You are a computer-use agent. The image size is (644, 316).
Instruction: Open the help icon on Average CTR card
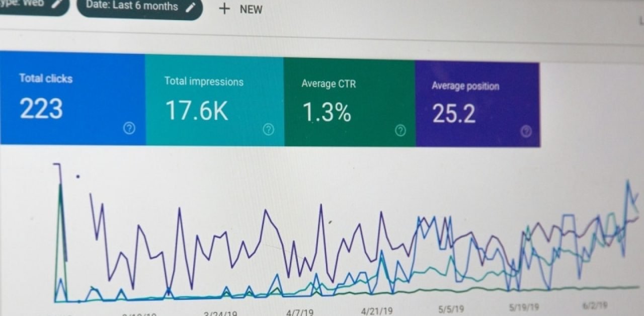[400, 131]
